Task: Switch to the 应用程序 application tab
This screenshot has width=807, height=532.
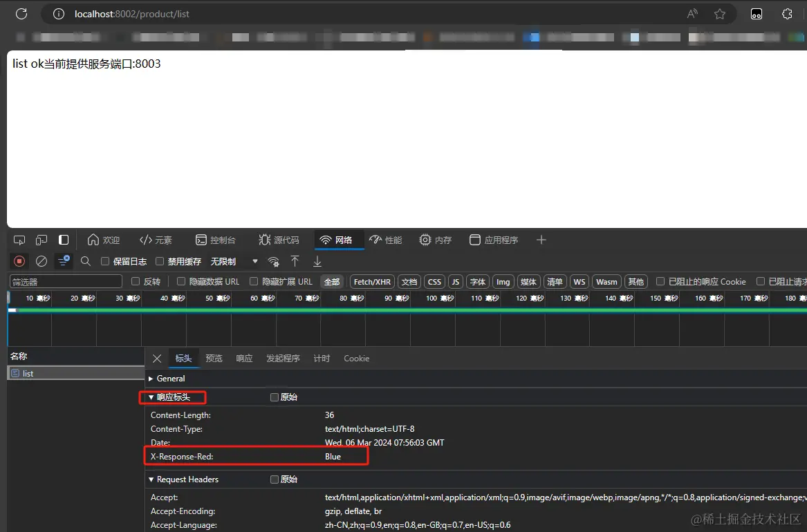Action: (x=494, y=240)
